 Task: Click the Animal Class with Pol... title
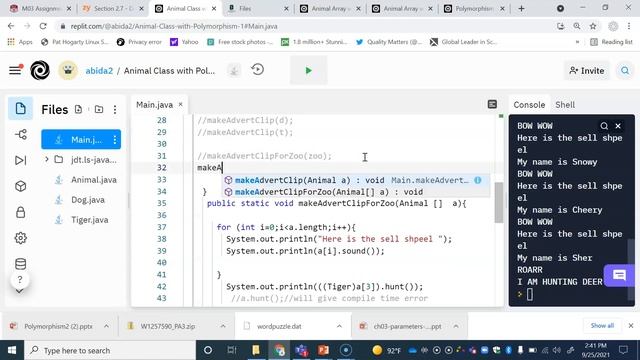(x=169, y=71)
